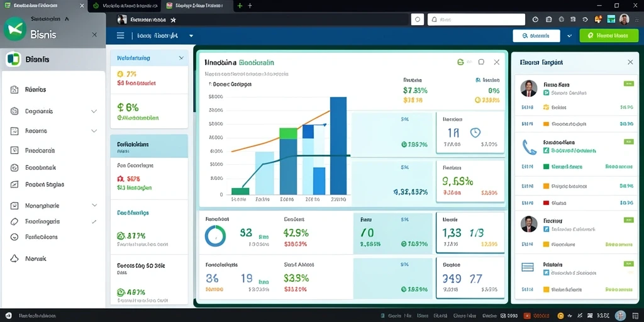Expand the second sidebar item's chevron
The width and height of the screenshot is (644, 322).
(x=94, y=111)
